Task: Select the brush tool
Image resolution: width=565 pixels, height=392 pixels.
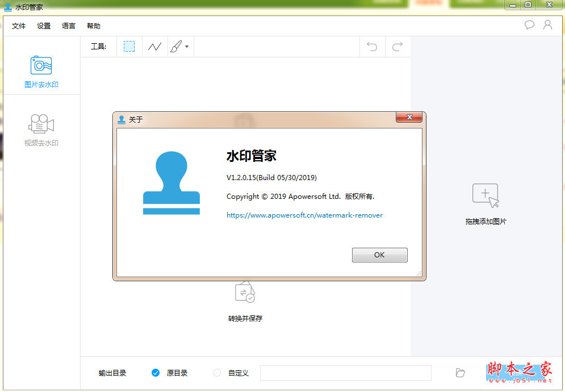Action: click(176, 47)
